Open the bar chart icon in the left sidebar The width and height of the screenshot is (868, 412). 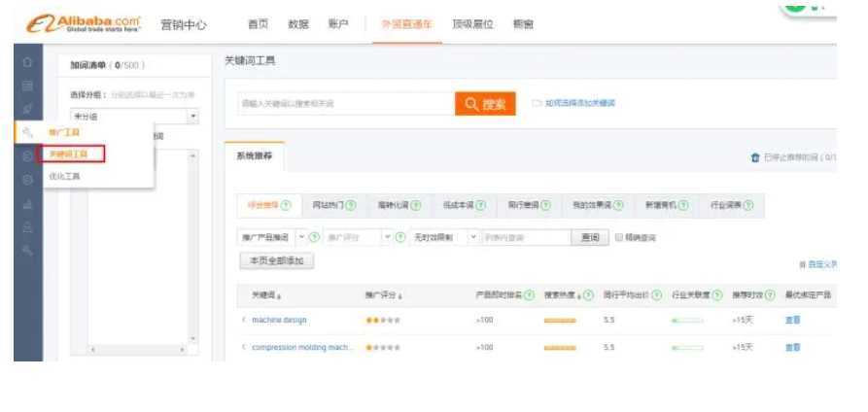[27, 204]
